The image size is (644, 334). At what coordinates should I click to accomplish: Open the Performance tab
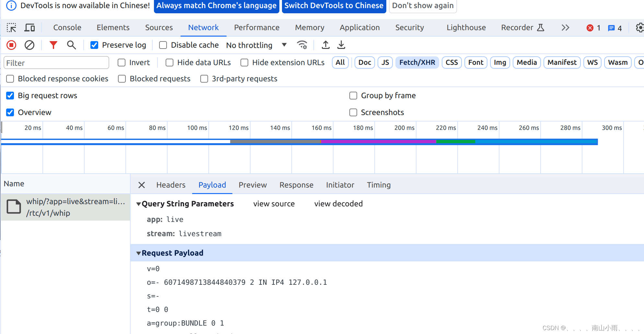pyautogui.click(x=257, y=28)
